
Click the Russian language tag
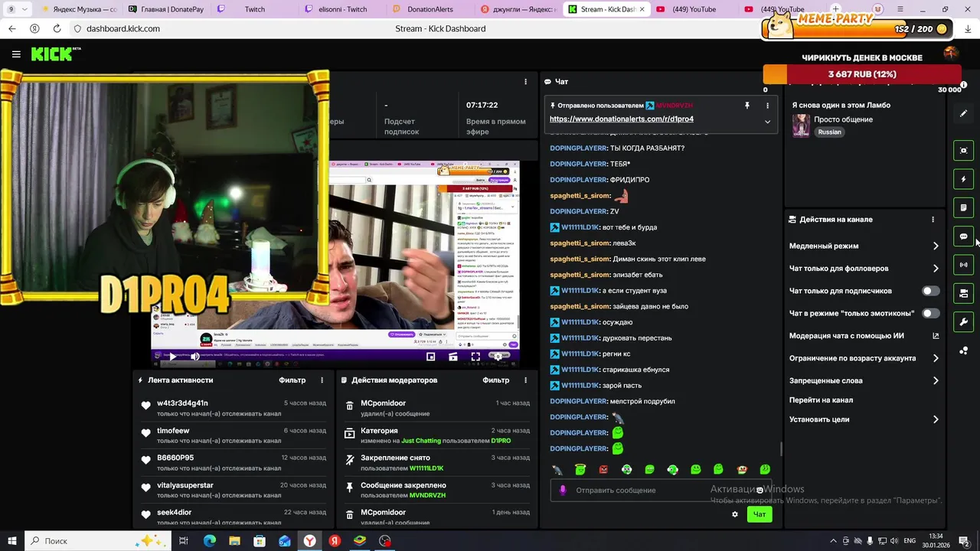[829, 132]
